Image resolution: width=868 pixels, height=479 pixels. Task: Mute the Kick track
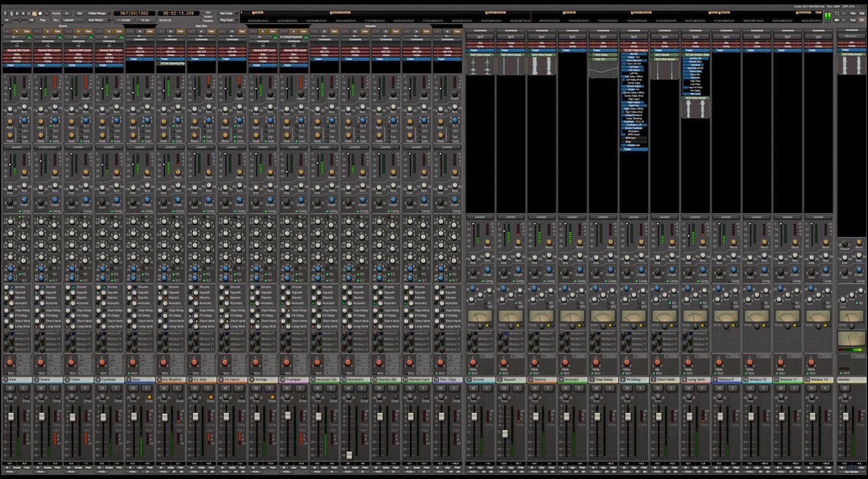(x=9, y=387)
